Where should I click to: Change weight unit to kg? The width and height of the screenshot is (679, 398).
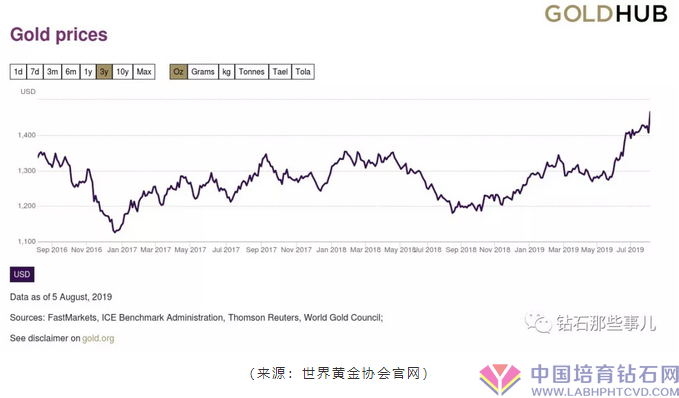[x=226, y=71]
